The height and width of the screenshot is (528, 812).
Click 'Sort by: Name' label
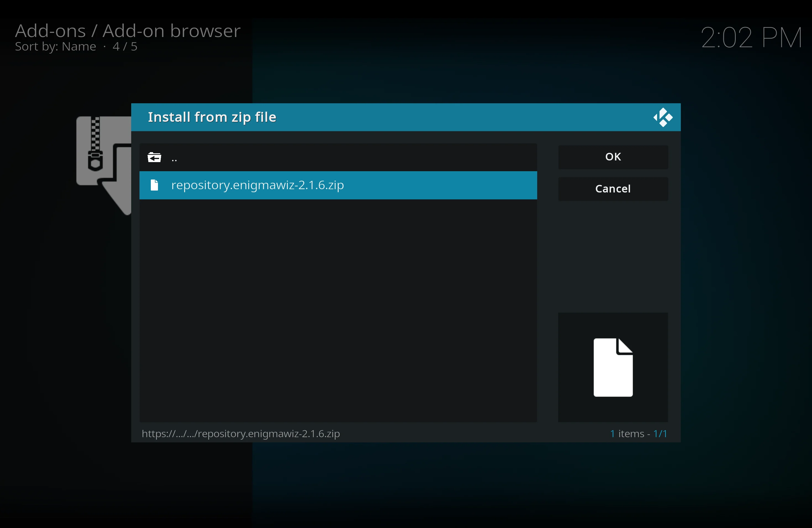[56, 46]
